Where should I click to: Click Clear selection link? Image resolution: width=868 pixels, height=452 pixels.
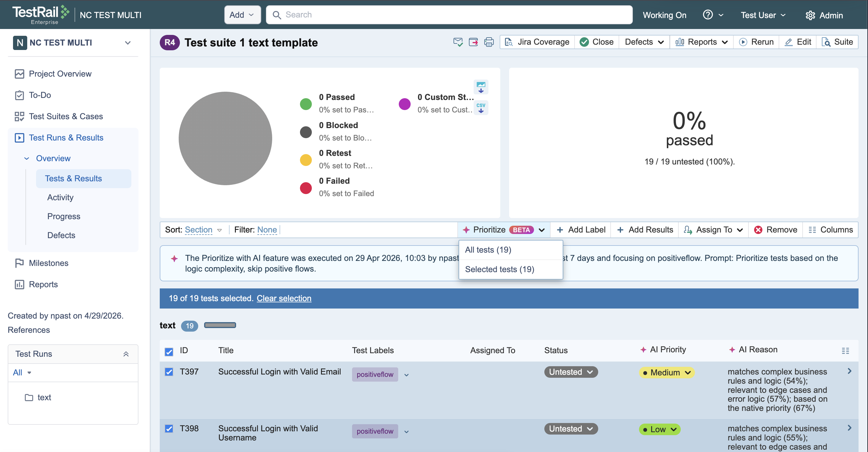(x=284, y=298)
